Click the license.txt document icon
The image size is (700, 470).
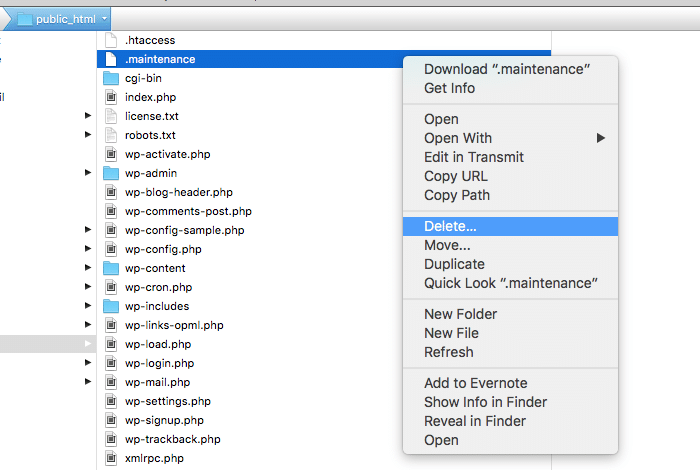[111, 116]
